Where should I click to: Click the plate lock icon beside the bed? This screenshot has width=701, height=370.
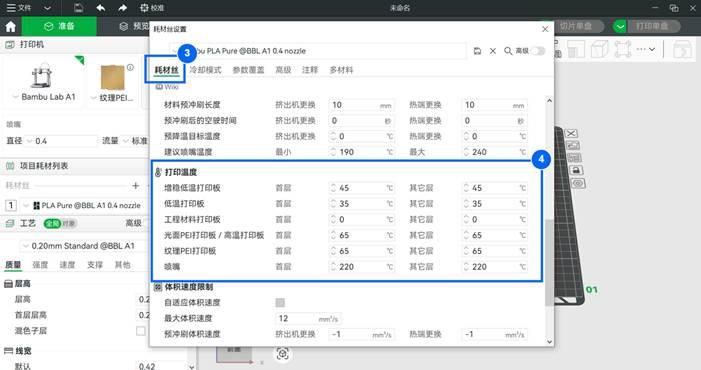point(576,170)
